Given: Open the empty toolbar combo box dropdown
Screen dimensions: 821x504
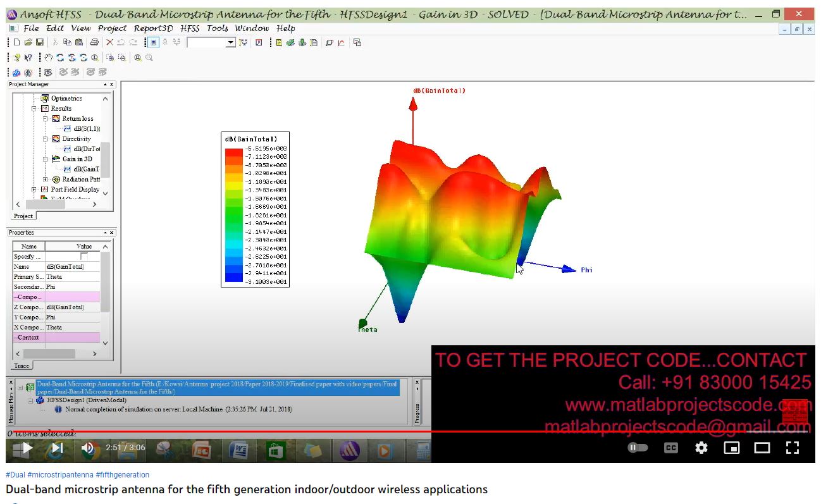Looking at the screenshot, I should (230, 42).
